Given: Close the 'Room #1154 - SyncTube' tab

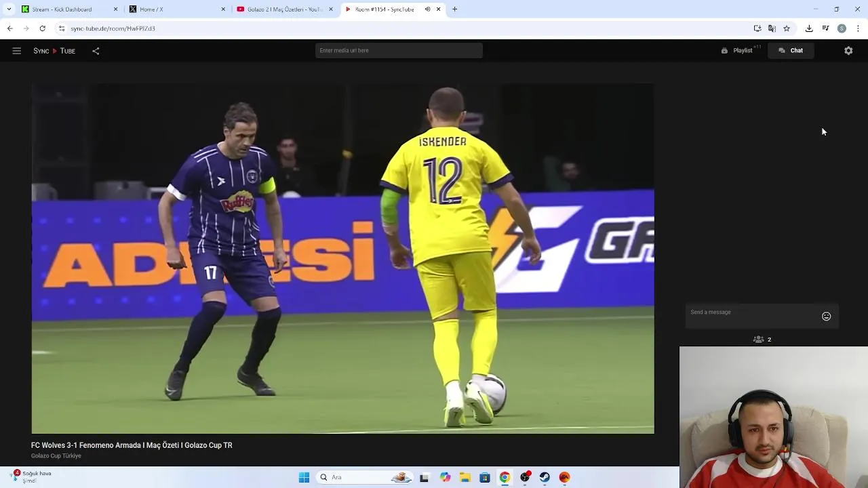Looking at the screenshot, I should pyautogui.click(x=439, y=9).
